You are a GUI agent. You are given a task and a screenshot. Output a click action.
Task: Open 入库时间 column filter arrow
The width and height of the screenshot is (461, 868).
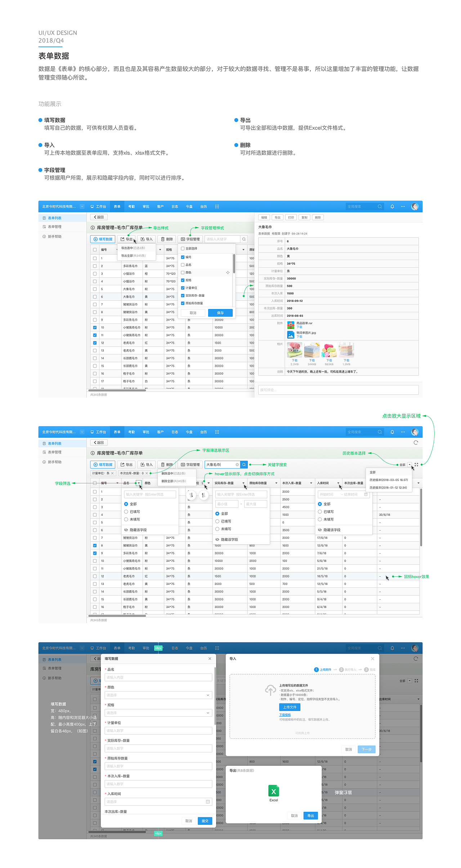[x=338, y=483]
